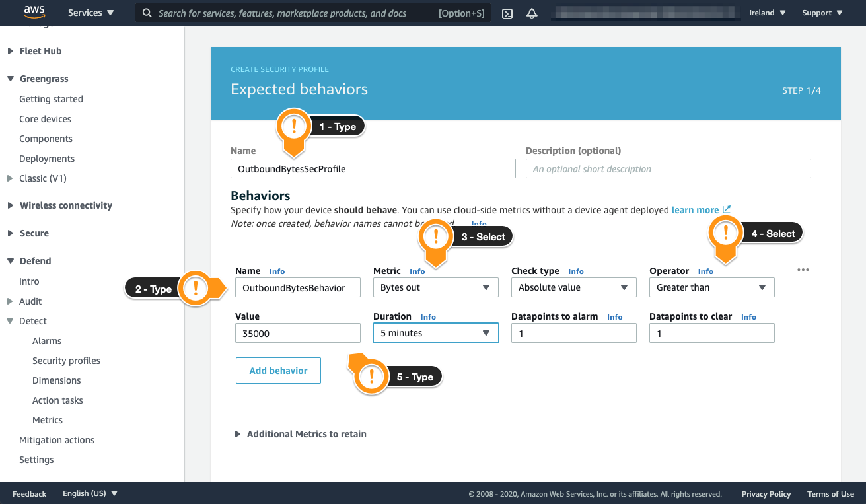The height and width of the screenshot is (504, 866).
Task: Open Action tasks page
Action: coord(57,400)
